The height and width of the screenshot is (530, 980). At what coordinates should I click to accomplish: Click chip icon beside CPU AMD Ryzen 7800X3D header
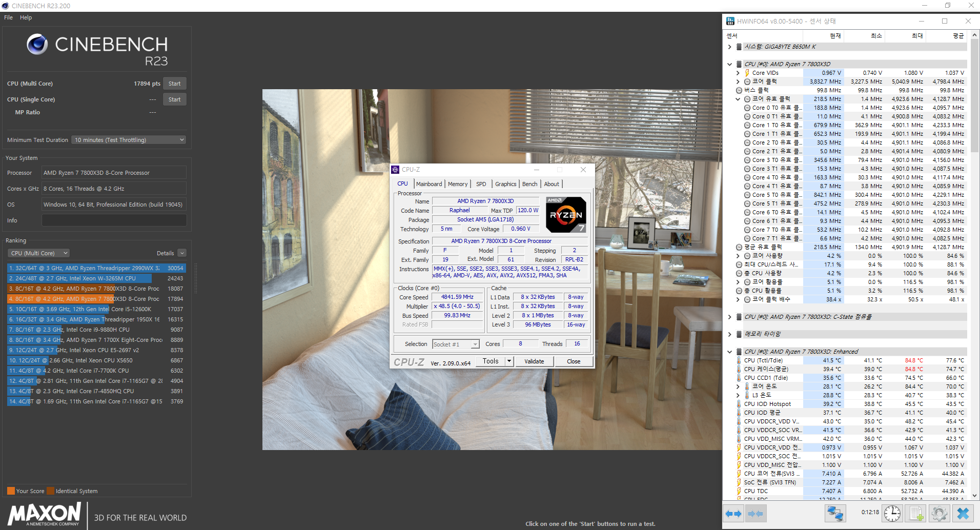pos(739,64)
